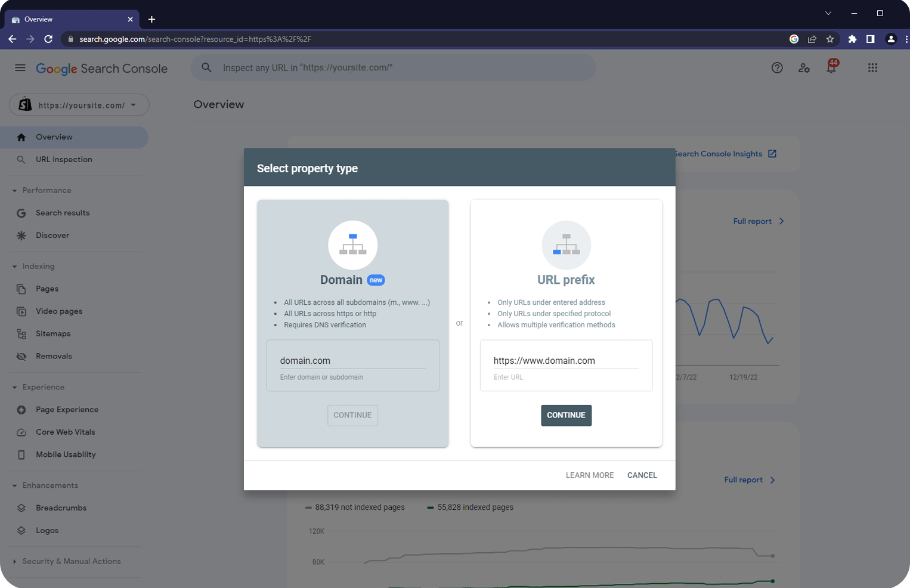
Task: Open the browser profile avatar
Action: [891, 39]
